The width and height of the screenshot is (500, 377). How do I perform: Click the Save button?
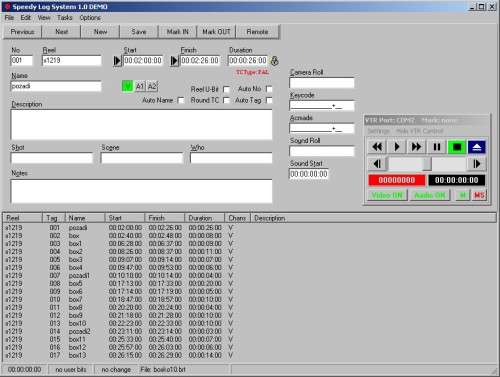(139, 32)
